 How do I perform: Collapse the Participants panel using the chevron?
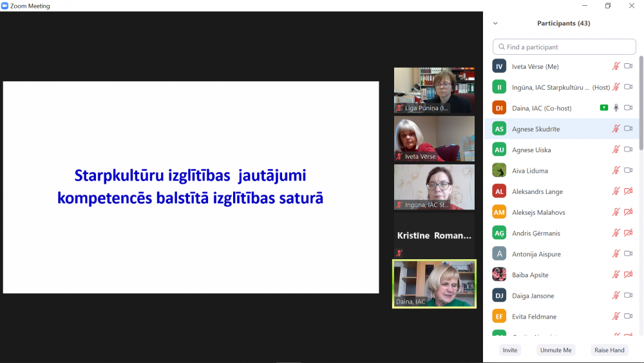pos(495,23)
